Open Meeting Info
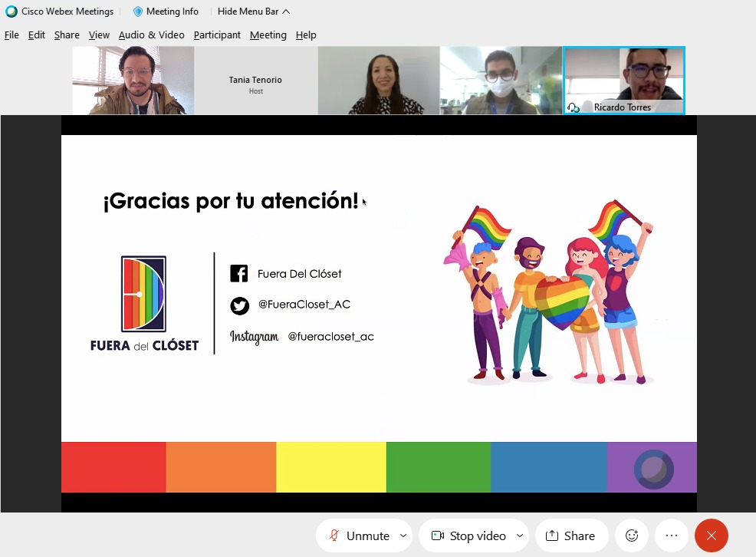Image resolution: width=756 pixels, height=557 pixels. pos(166,11)
